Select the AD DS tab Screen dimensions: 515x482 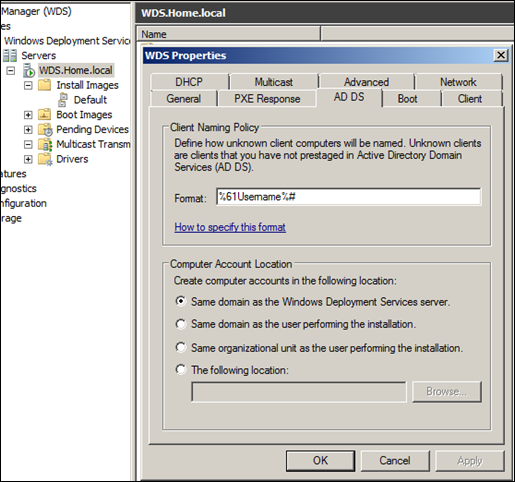(x=349, y=97)
